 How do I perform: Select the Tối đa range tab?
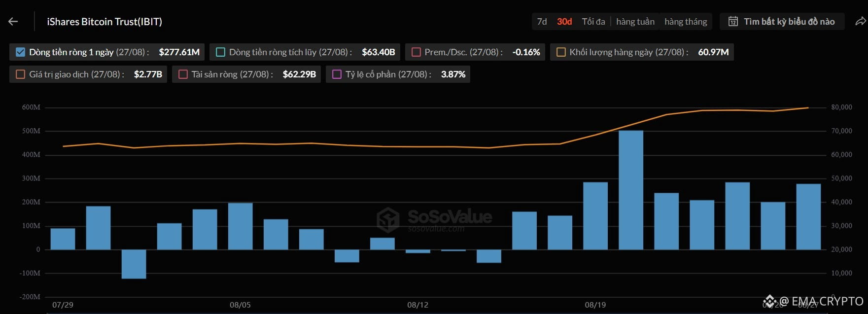tap(593, 22)
